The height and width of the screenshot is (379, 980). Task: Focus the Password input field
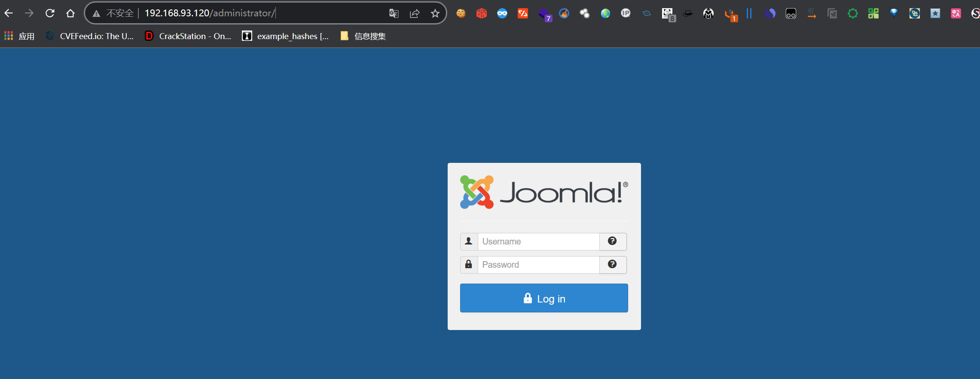(x=539, y=265)
